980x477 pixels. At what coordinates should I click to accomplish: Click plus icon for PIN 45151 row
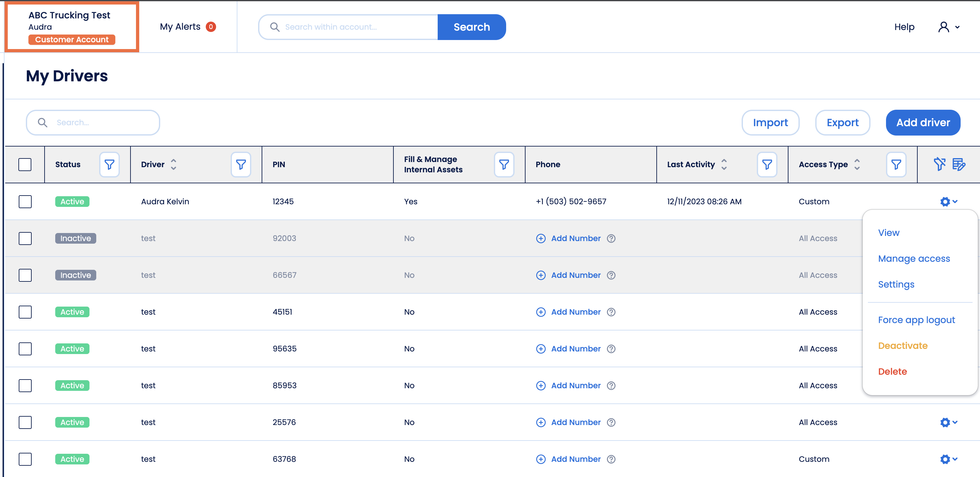point(541,312)
